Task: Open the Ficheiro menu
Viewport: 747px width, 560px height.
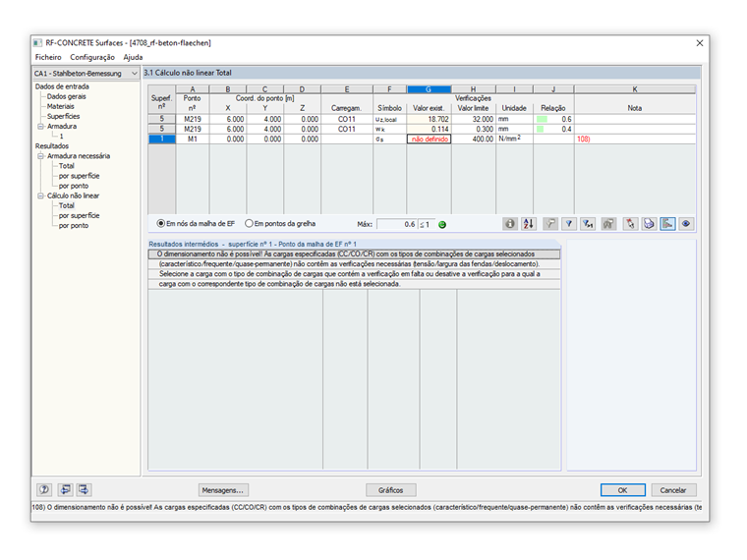Action: click(x=48, y=57)
